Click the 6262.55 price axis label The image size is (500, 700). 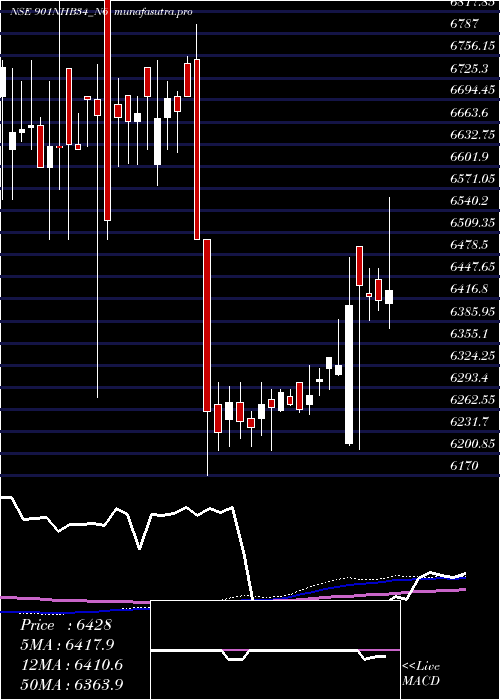point(472,400)
